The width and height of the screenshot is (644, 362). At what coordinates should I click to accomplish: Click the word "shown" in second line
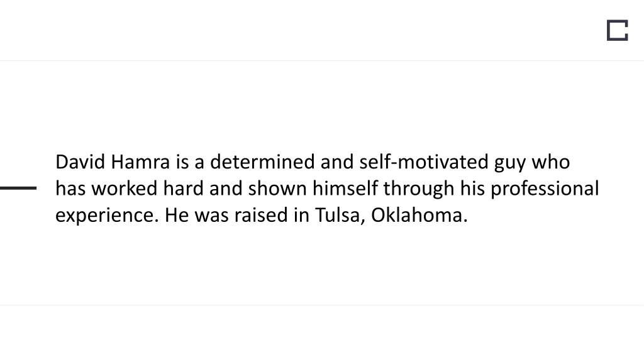pyautogui.click(x=277, y=189)
